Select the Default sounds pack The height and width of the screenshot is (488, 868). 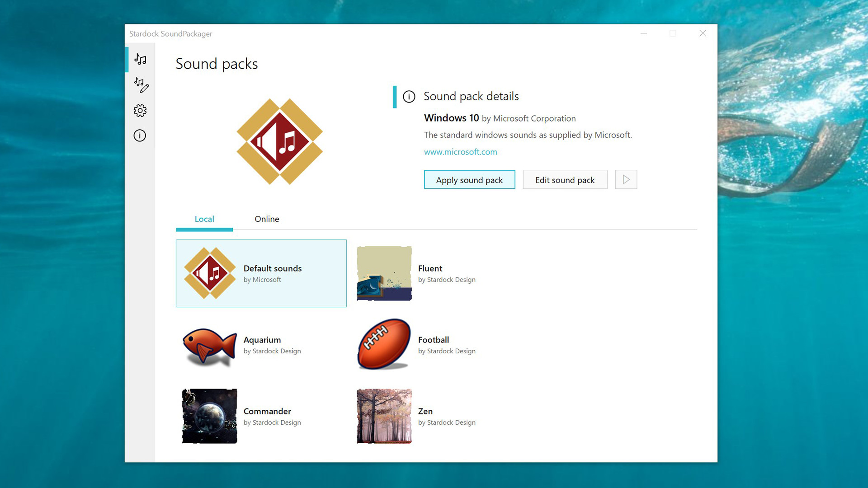click(x=261, y=273)
